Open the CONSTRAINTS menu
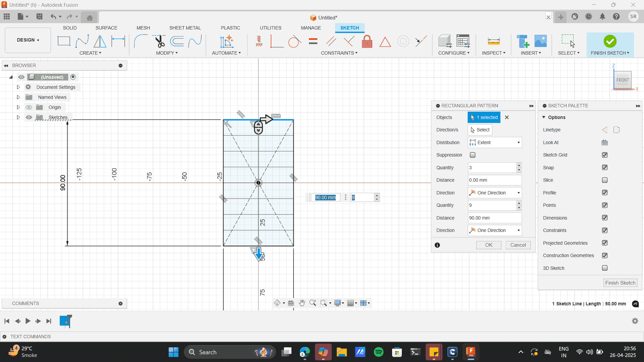The width and height of the screenshot is (644, 362). point(339,53)
